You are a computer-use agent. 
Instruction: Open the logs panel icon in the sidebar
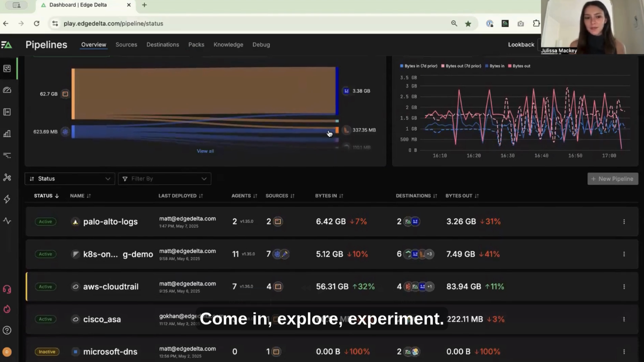pos(7,112)
